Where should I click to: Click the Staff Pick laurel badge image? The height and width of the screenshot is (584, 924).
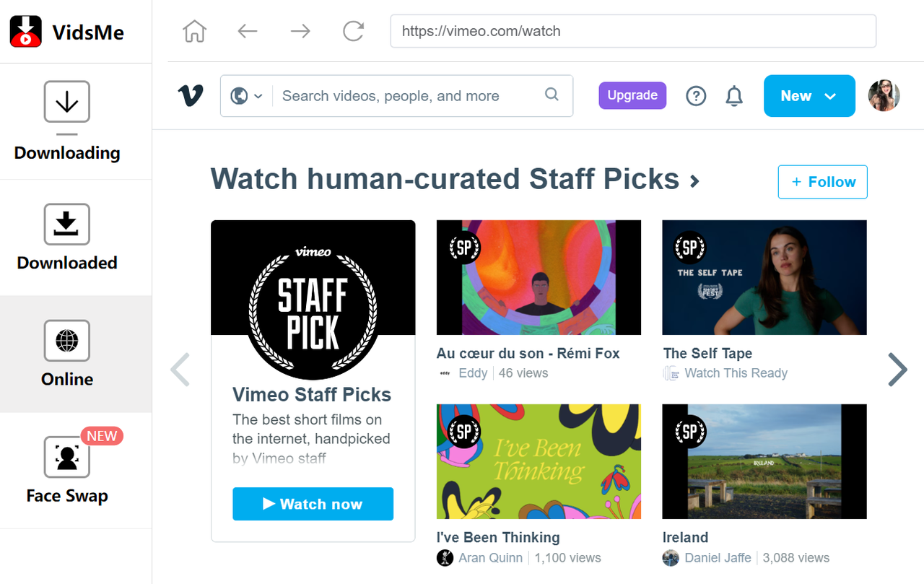[x=313, y=312]
